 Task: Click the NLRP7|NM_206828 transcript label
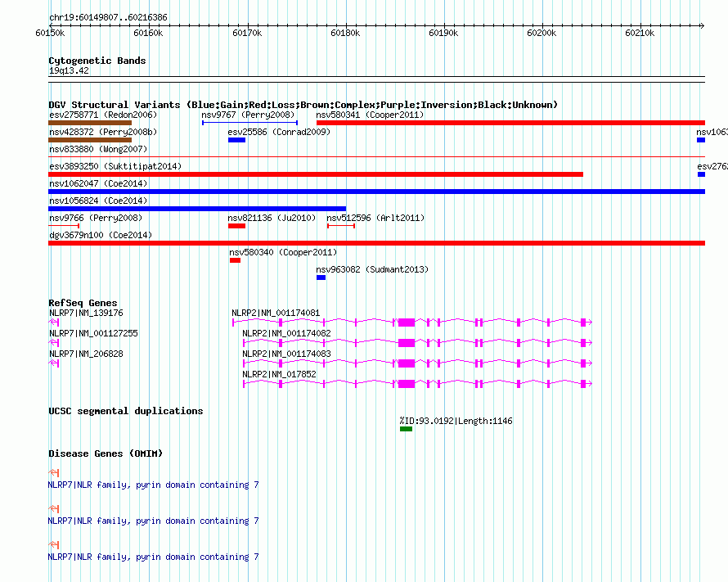(x=86, y=354)
